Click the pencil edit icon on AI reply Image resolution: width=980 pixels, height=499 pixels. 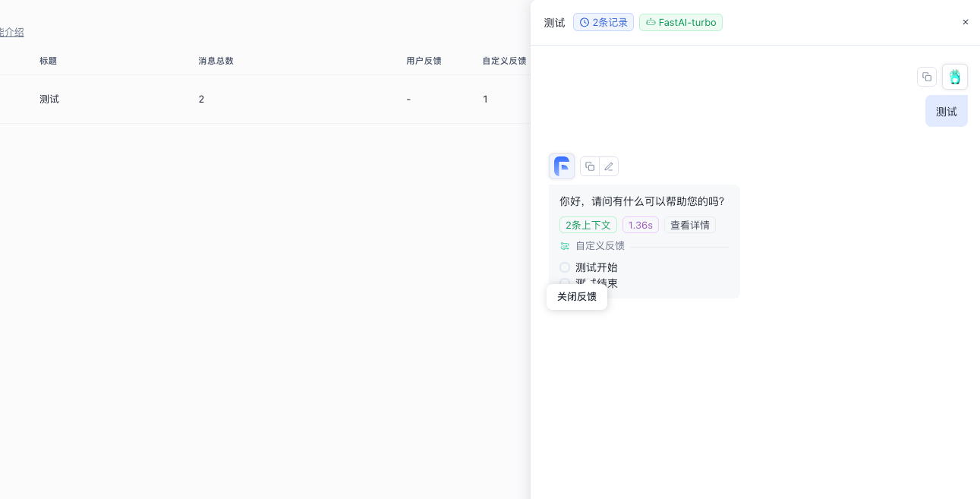pos(609,166)
